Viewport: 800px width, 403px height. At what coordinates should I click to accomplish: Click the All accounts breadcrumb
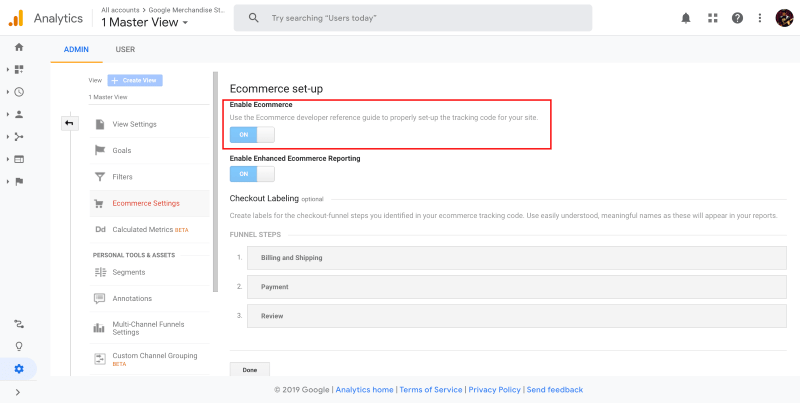[x=120, y=10]
